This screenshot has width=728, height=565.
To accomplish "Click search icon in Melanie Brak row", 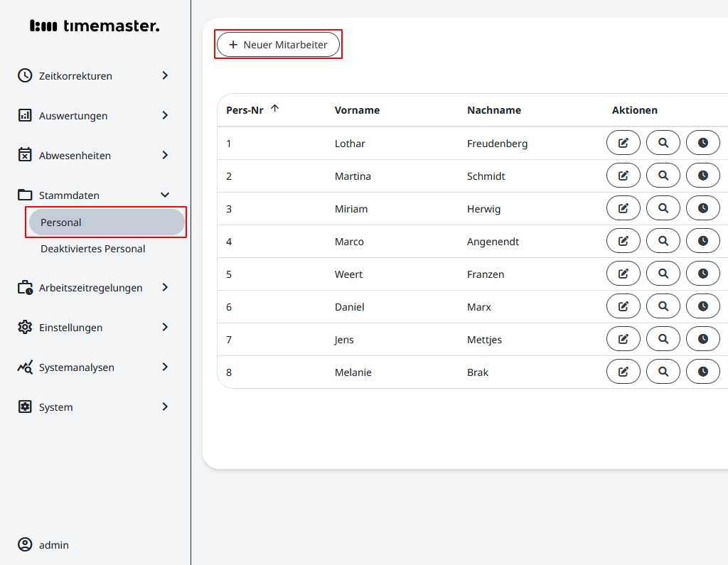I will coord(663,372).
